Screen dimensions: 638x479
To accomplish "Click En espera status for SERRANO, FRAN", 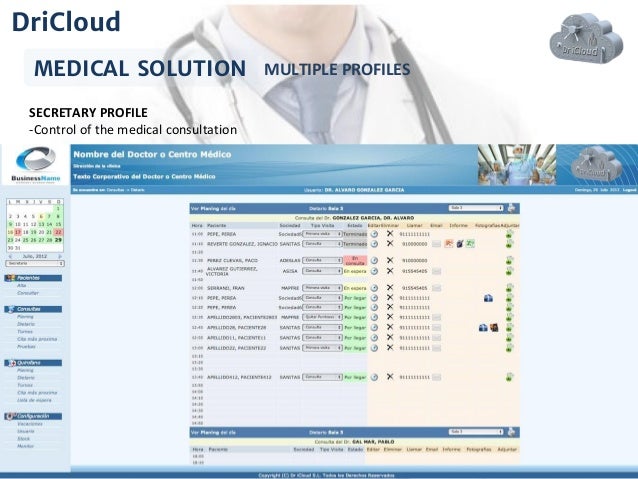I will (x=355, y=288).
